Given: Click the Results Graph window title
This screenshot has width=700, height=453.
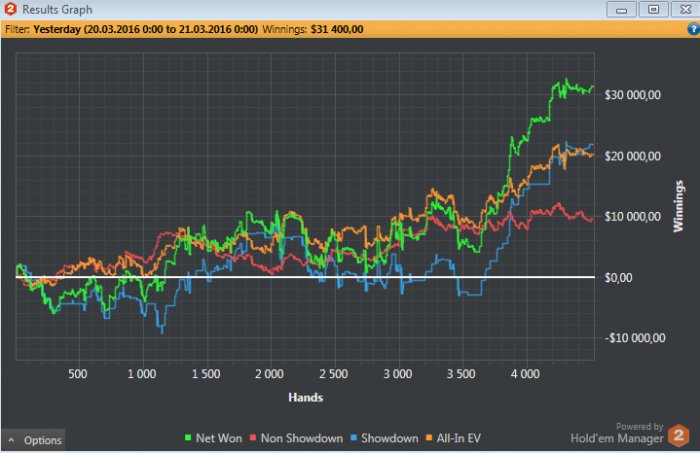Looking at the screenshot, I should click(x=58, y=9).
